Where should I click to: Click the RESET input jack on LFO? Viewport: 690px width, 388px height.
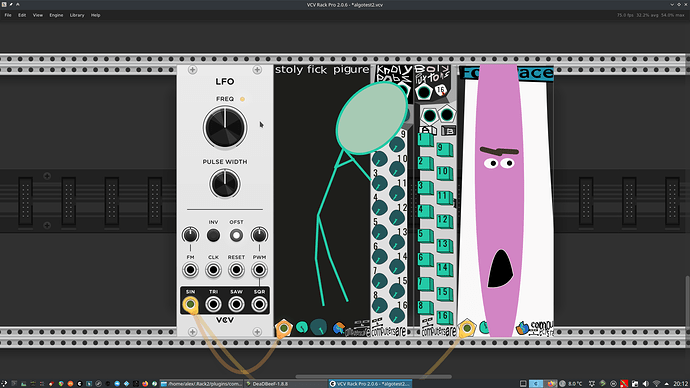(x=236, y=270)
